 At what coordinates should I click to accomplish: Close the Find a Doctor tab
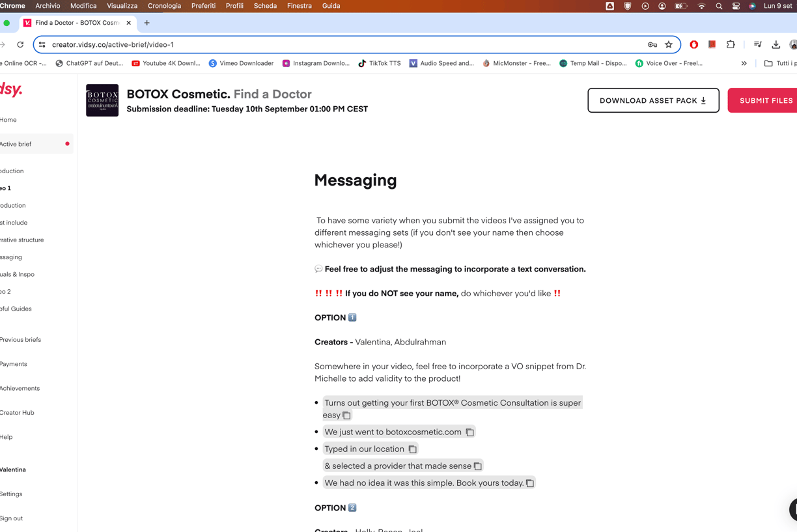[128, 23]
